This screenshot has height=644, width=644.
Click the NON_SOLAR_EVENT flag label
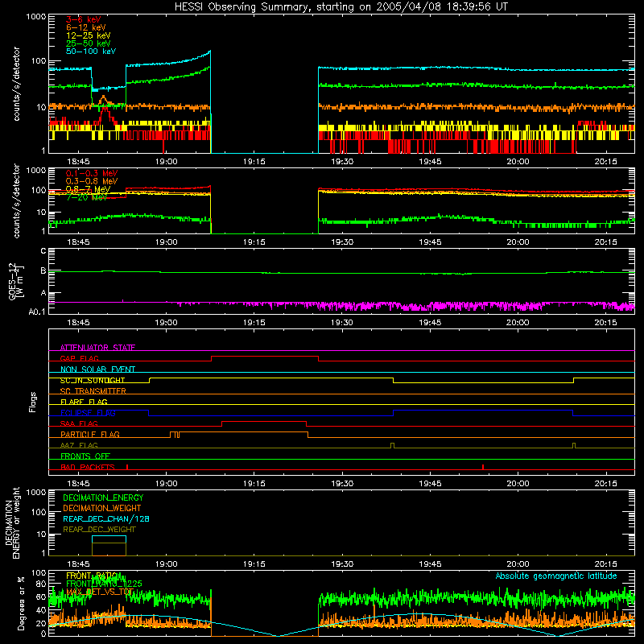coord(97,369)
